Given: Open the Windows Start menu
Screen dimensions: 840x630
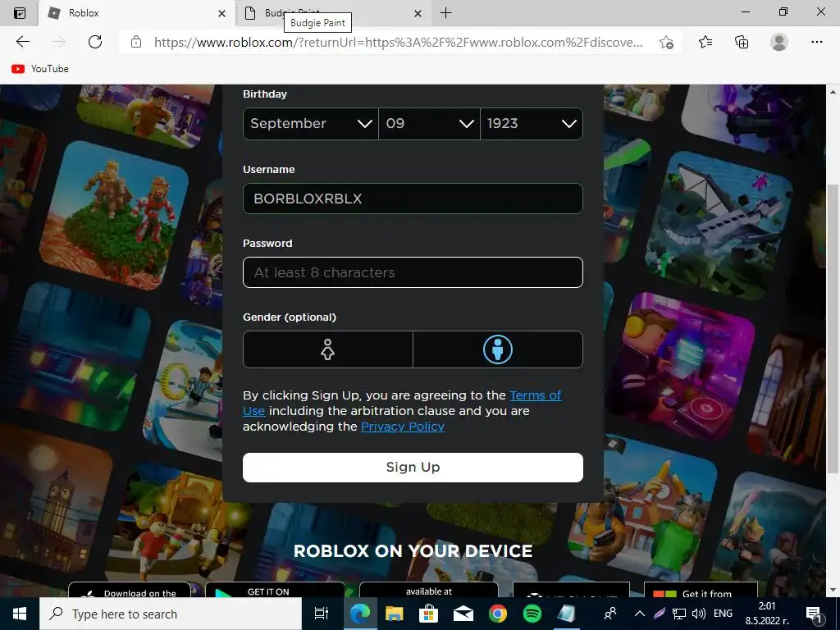Looking at the screenshot, I should tap(20, 614).
